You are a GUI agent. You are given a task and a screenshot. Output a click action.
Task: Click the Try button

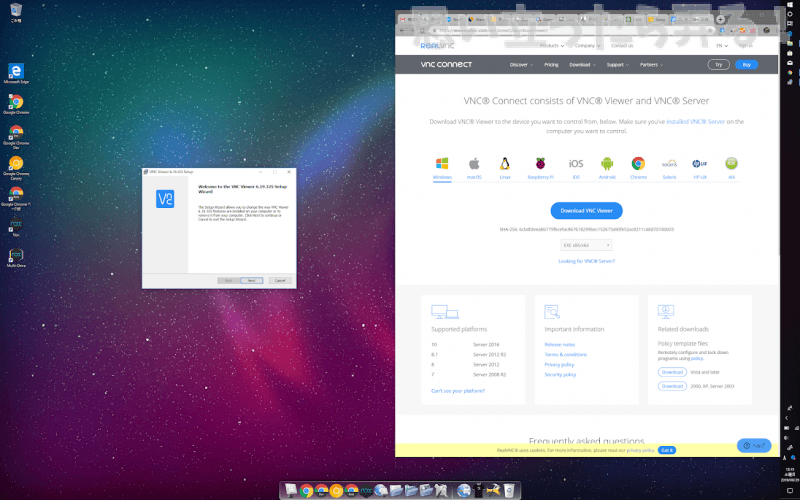coord(718,65)
